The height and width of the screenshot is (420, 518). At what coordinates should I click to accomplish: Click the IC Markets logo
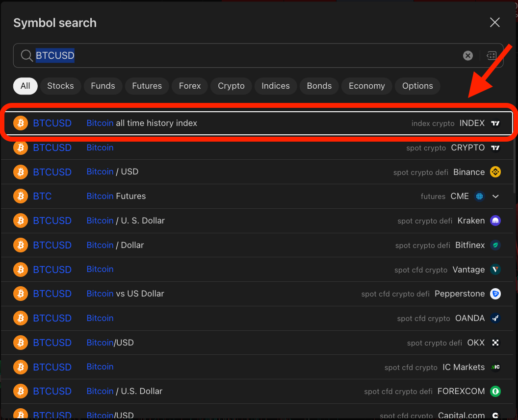495,367
